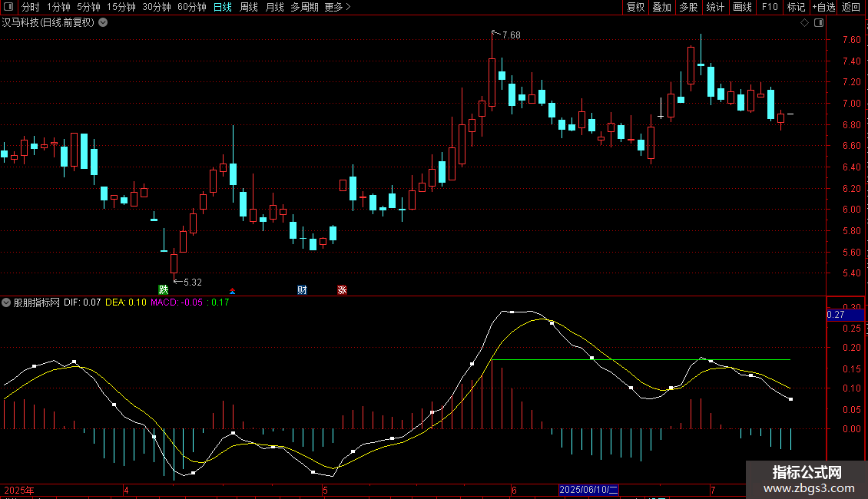Click the red 涨 event marker
Screen dimensions: 868x499
(342, 290)
